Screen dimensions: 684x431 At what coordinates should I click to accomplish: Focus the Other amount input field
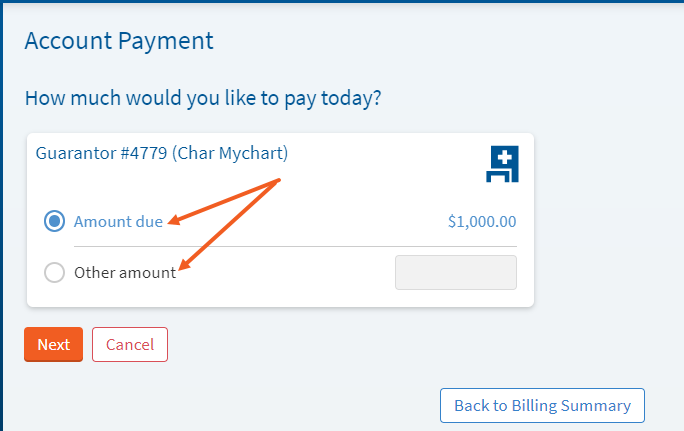(456, 273)
